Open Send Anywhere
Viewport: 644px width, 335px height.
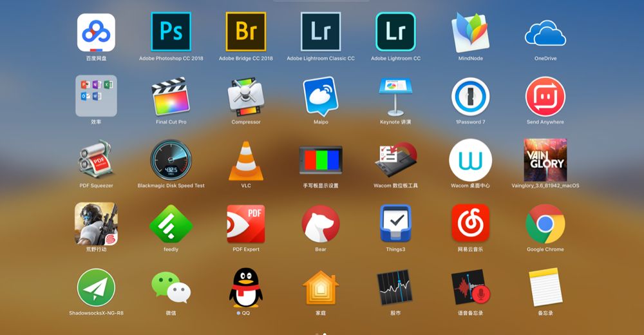tap(545, 97)
